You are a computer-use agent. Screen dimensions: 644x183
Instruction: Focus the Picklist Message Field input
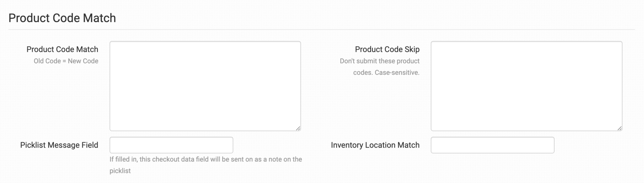click(x=171, y=145)
